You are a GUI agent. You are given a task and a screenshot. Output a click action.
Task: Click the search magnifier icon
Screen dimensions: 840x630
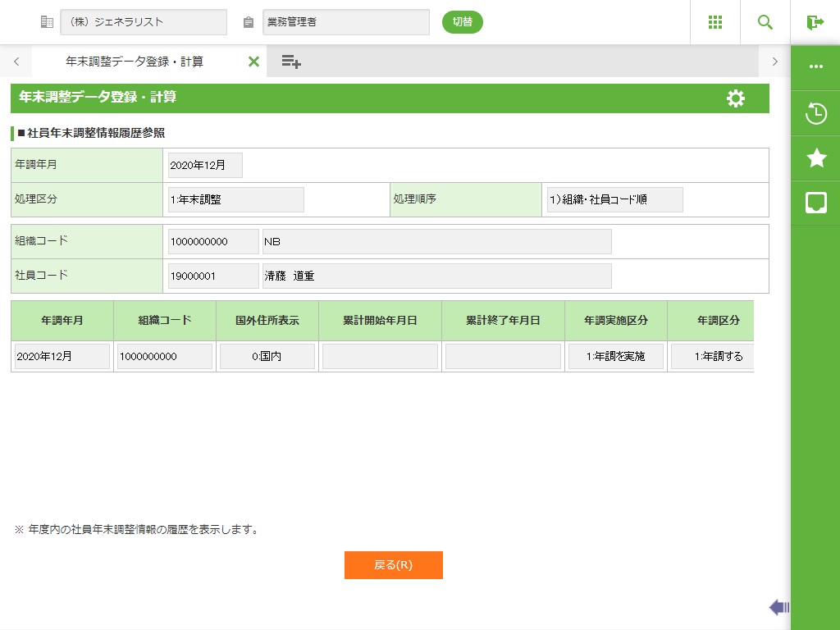(x=765, y=22)
